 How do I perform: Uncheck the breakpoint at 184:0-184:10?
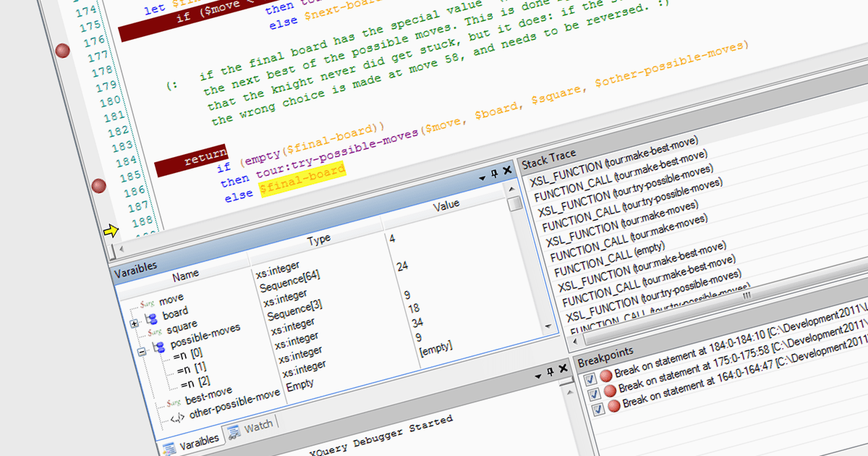click(x=590, y=378)
